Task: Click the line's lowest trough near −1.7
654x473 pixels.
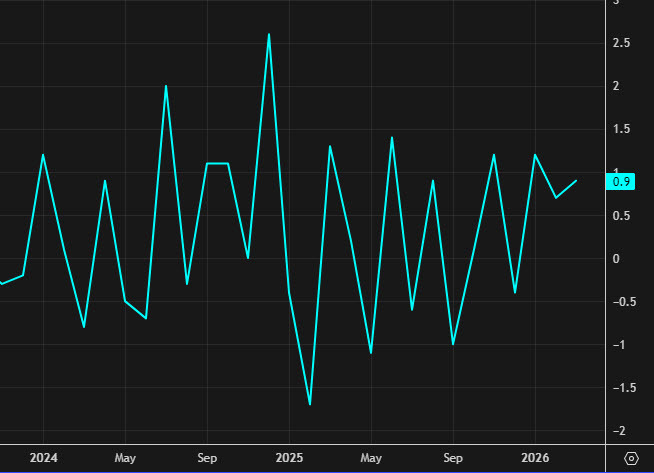Action: pyautogui.click(x=310, y=404)
